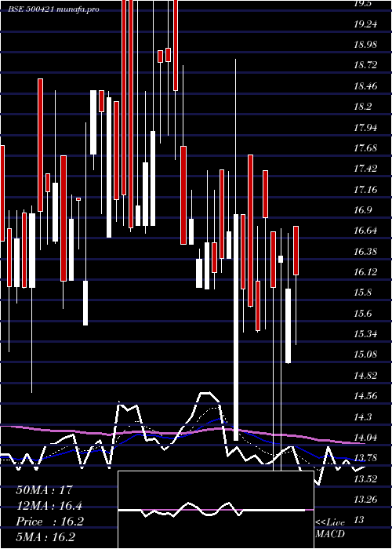Click the MACD inset chart panel
The image size is (392, 549).
pyautogui.click(x=216, y=510)
